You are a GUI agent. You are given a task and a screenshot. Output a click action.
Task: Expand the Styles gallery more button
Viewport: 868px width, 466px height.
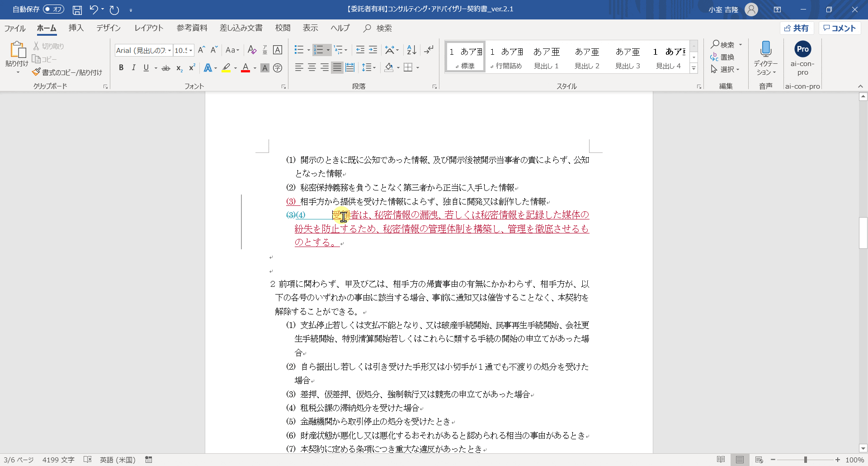click(x=694, y=68)
